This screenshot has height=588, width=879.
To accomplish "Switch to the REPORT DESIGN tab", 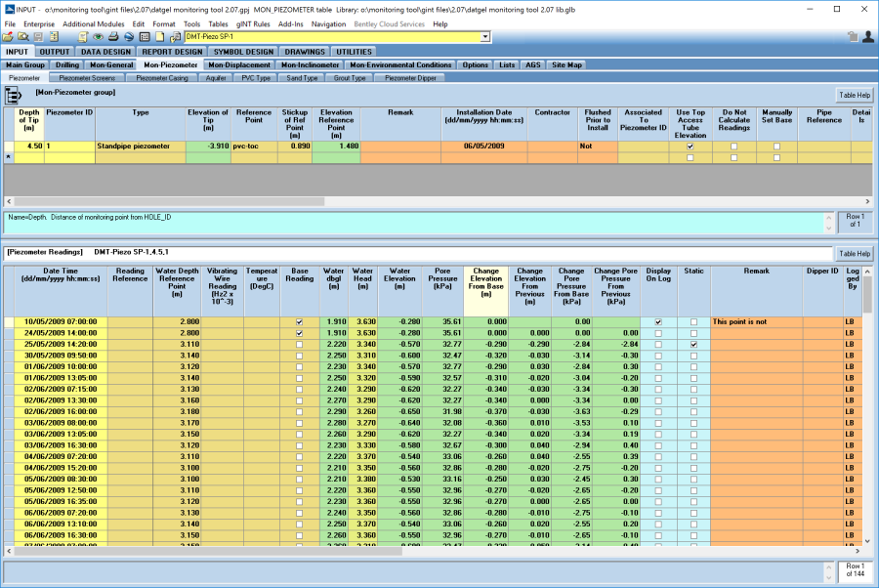I will 172,51.
